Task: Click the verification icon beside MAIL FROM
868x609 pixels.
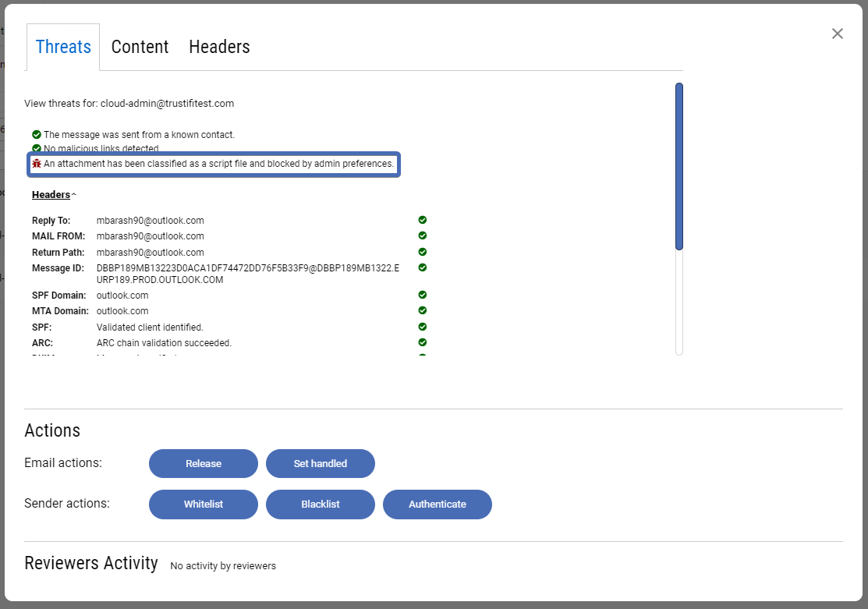Action: click(422, 235)
